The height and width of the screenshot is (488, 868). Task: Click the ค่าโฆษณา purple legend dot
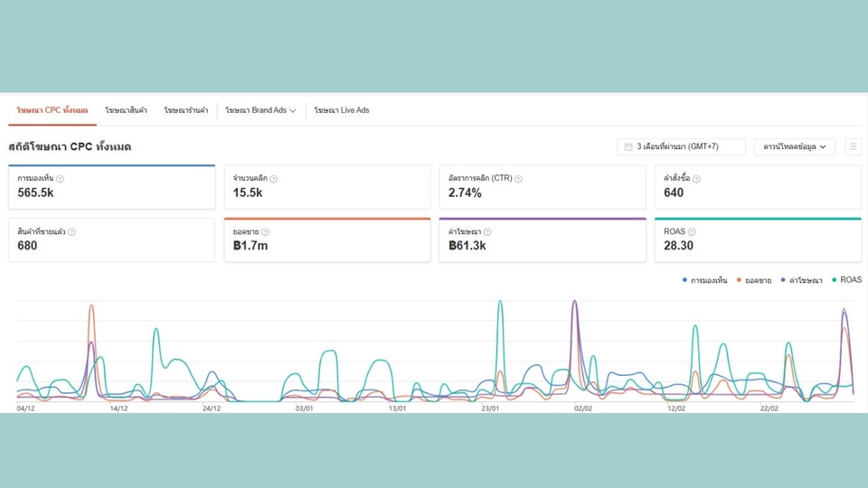(783, 280)
